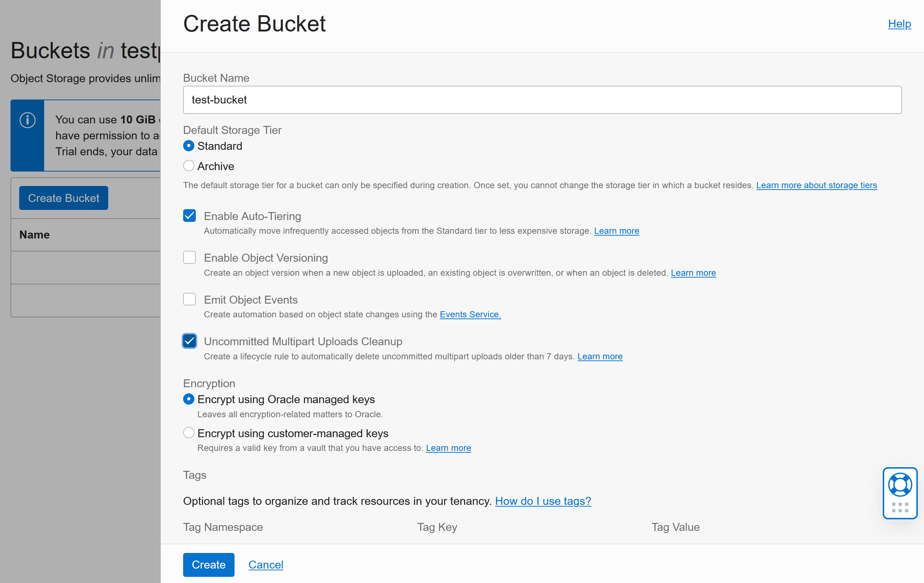Select the Standard storage tier radio button
Image resolution: width=924 pixels, height=583 pixels.
[x=189, y=146]
